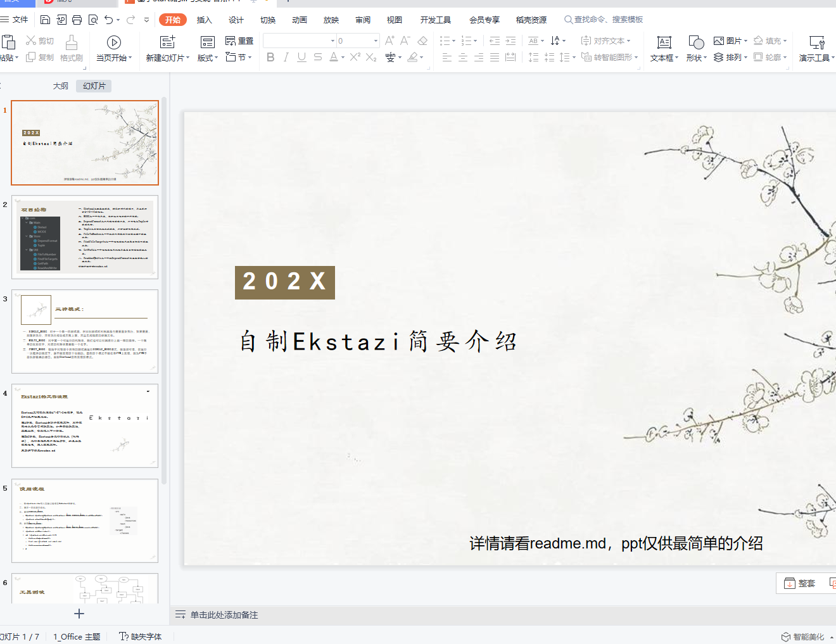Toggle left text alignment
This screenshot has height=644, width=836.
447,57
